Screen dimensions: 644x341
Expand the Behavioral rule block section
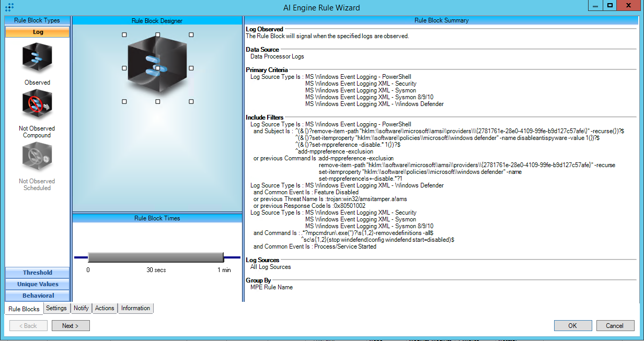tap(37, 296)
